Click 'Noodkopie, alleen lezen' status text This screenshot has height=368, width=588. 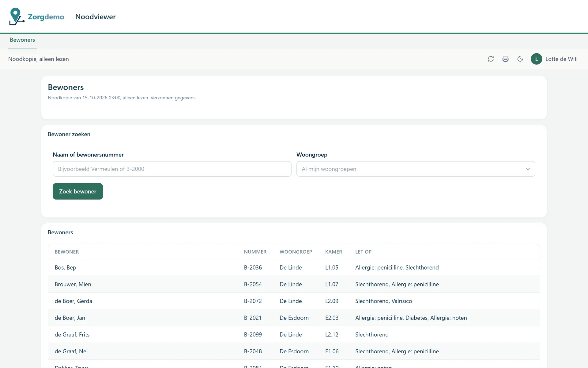(39, 59)
